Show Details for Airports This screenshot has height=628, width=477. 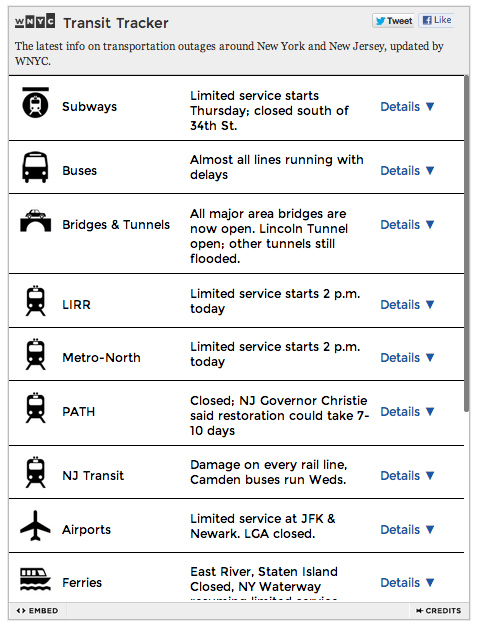407,530
